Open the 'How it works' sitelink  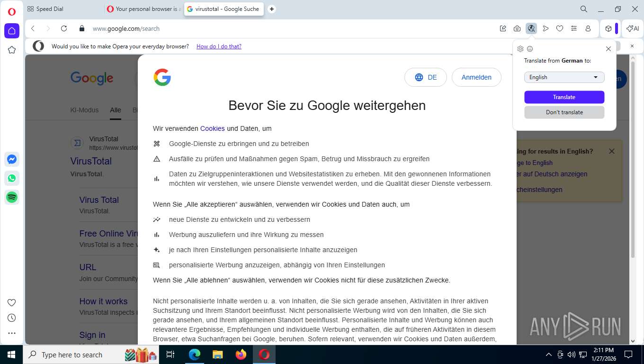tap(103, 301)
